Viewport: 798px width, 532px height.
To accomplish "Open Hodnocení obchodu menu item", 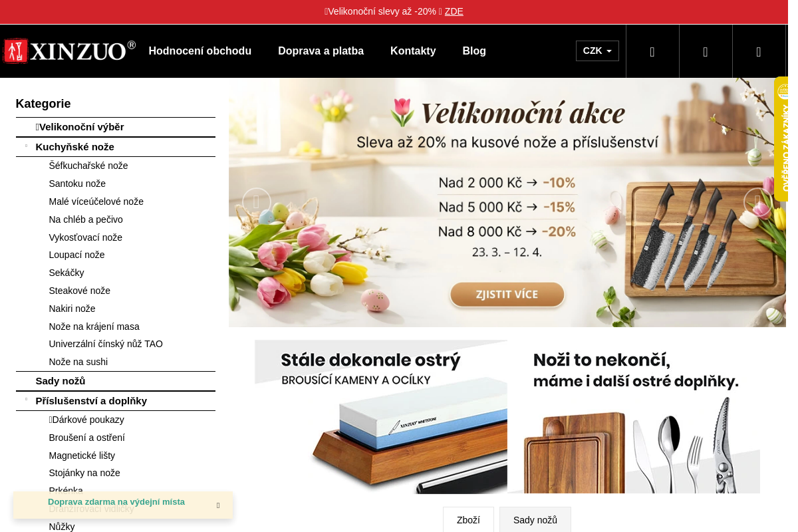I will point(199,51).
